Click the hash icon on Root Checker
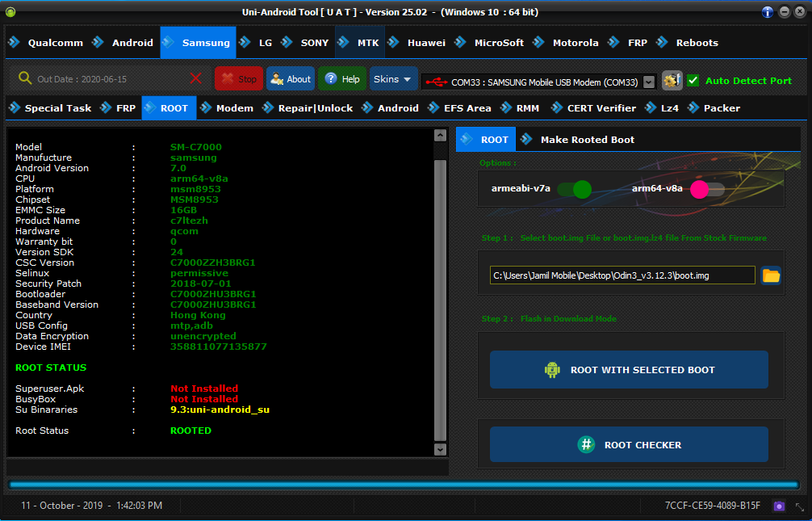 coord(586,444)
